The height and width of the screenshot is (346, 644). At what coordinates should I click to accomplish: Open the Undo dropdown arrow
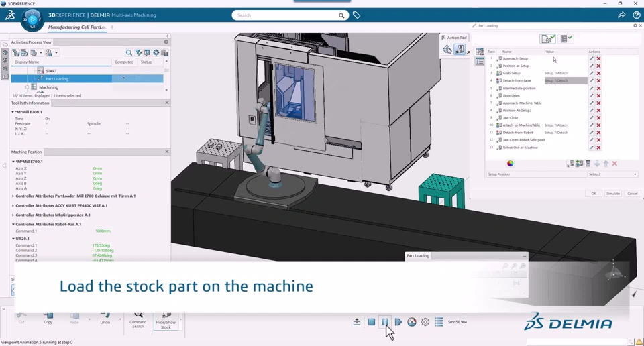[120, 319]
